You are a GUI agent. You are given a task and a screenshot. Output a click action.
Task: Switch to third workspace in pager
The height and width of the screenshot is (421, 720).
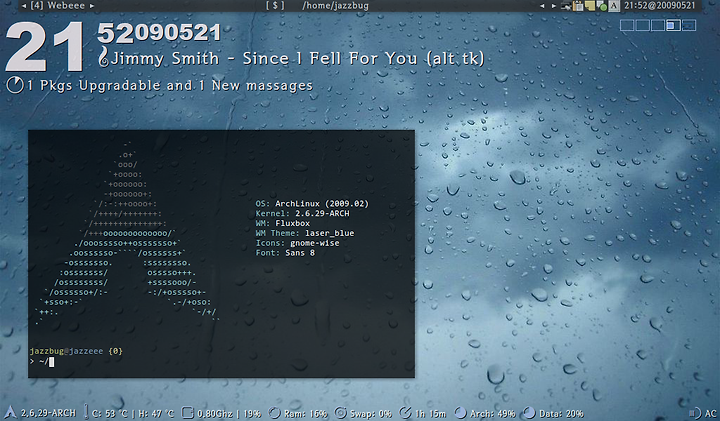[658, 25]
